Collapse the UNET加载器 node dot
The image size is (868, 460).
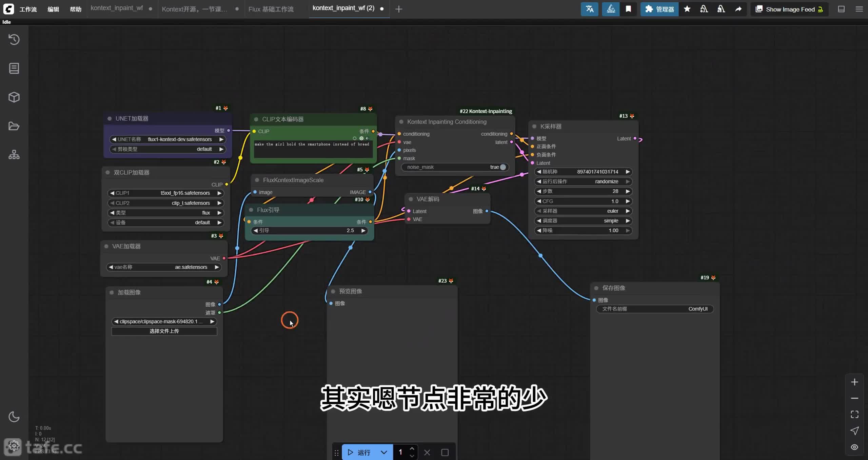(110, 118)
